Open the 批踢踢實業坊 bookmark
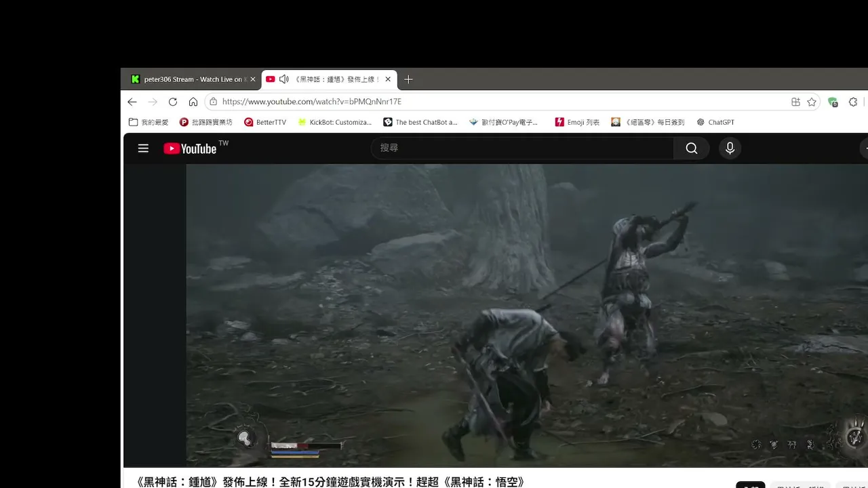The width and height of the screenshot is (868, 488). pos(205,122)
